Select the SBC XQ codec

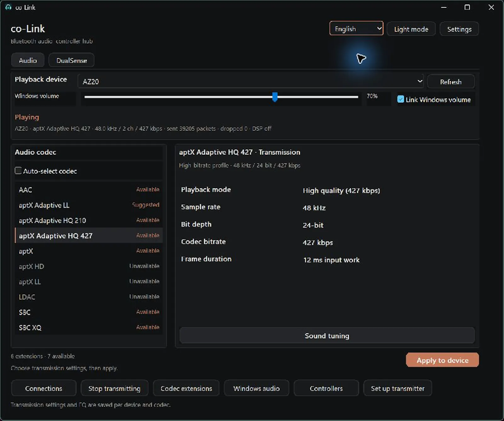click(x=89, y=327)
